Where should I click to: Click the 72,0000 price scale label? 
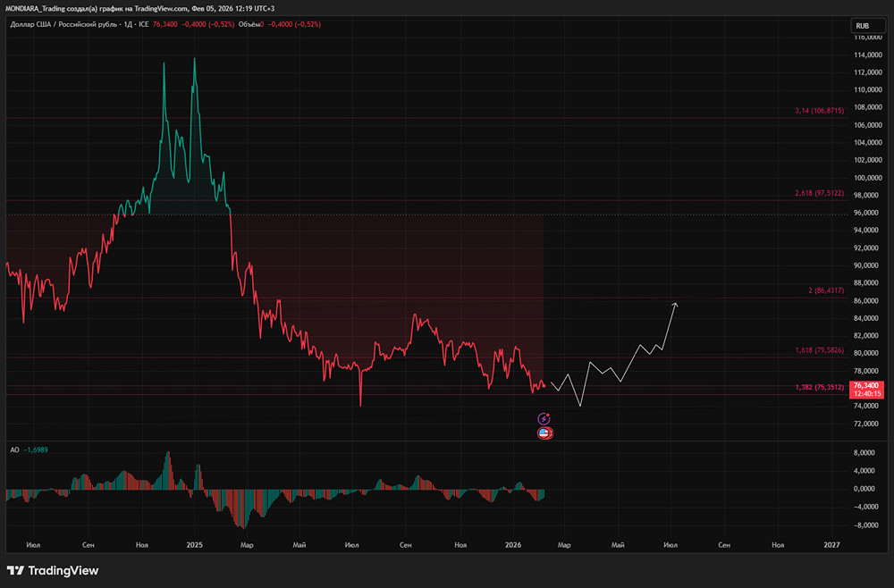pos(868,424)
